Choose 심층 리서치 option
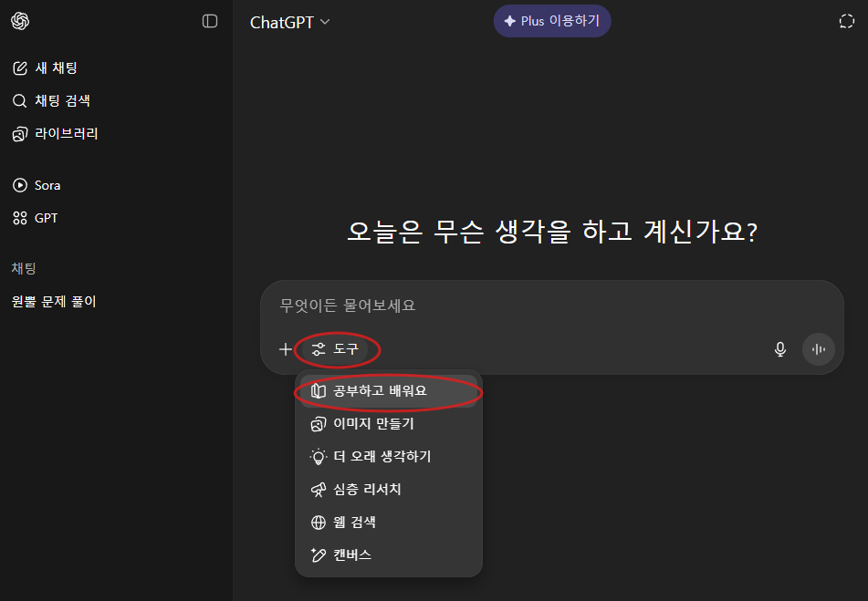Screen dimensions: 868x601 (389, 490)
